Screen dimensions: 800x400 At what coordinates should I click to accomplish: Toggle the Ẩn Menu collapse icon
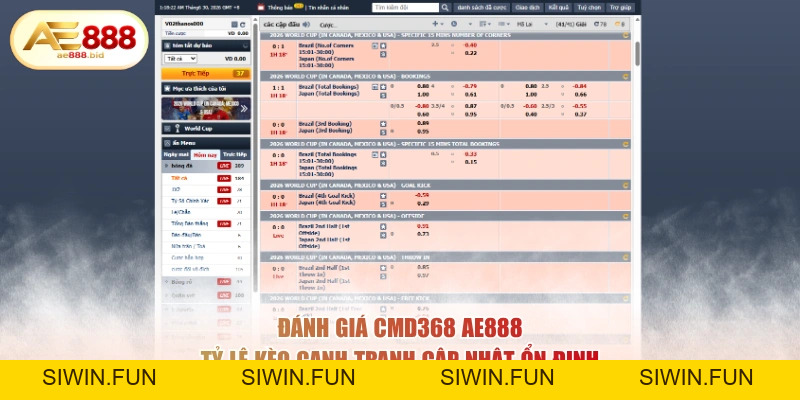(x=167, y=143)
